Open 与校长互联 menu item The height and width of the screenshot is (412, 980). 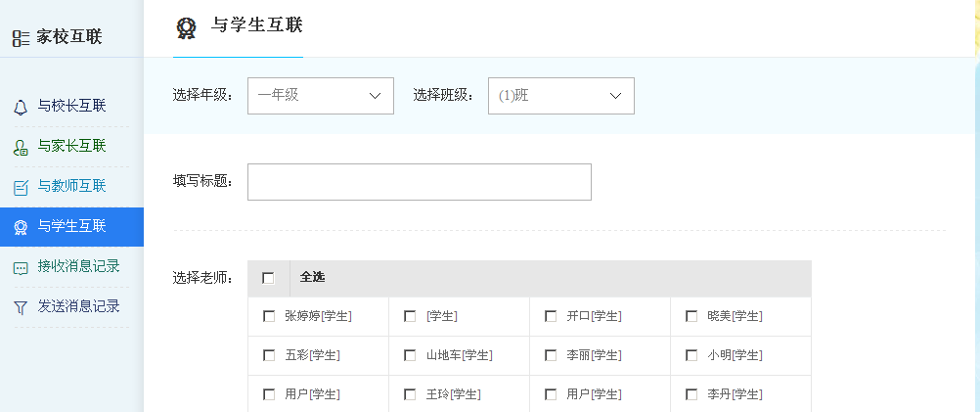point(71,106)
